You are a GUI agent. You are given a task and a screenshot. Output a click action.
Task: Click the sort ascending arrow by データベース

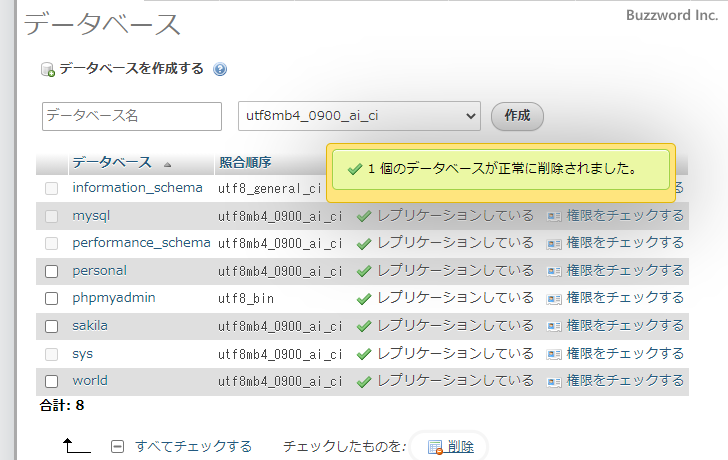coord(168,165)
